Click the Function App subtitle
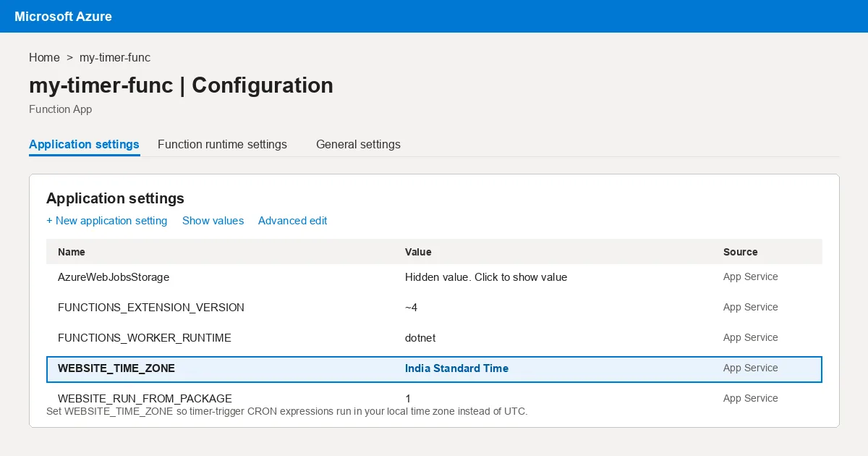Image resolution: width=868 pixels, height=456 pixels. [60, 109]
